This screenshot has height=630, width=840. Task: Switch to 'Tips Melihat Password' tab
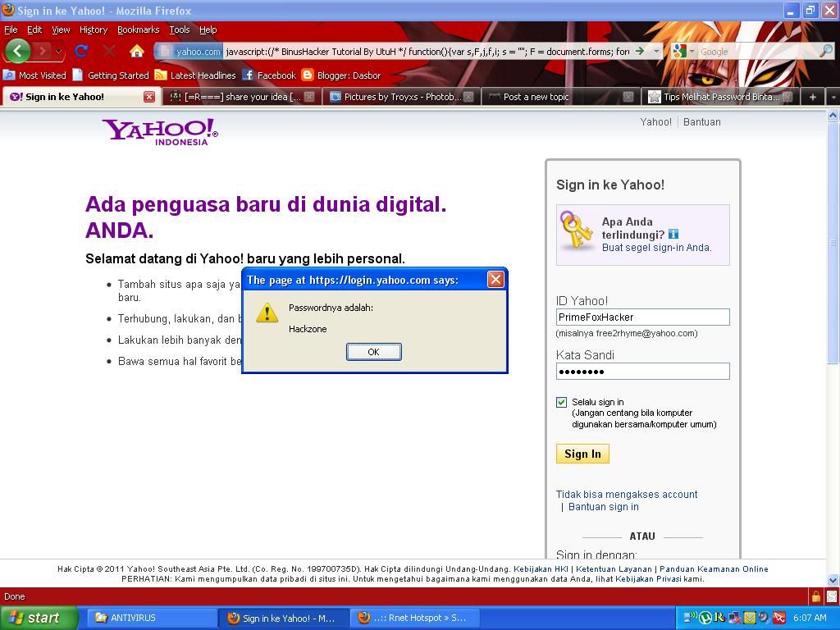click(x=720, y=97)
